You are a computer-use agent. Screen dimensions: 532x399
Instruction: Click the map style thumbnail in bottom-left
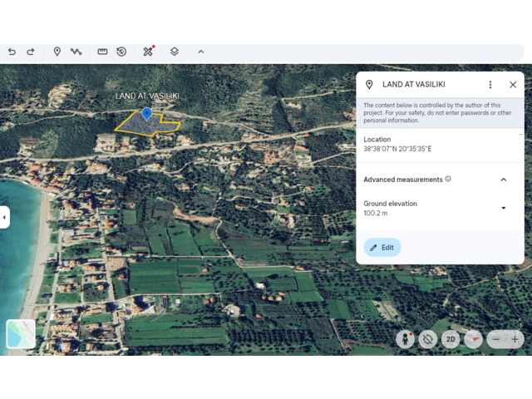[x=21, y=333]
